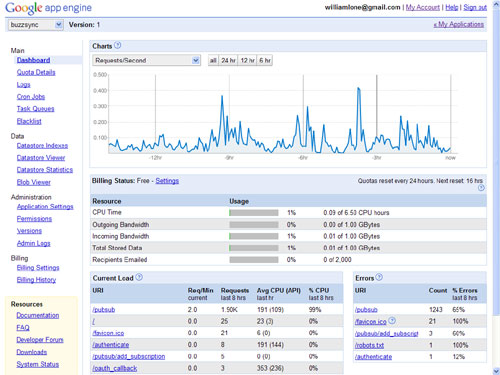Open Downloads resource link
The width and height of the screenshot is (500, 375).
(x=32, y=352)
